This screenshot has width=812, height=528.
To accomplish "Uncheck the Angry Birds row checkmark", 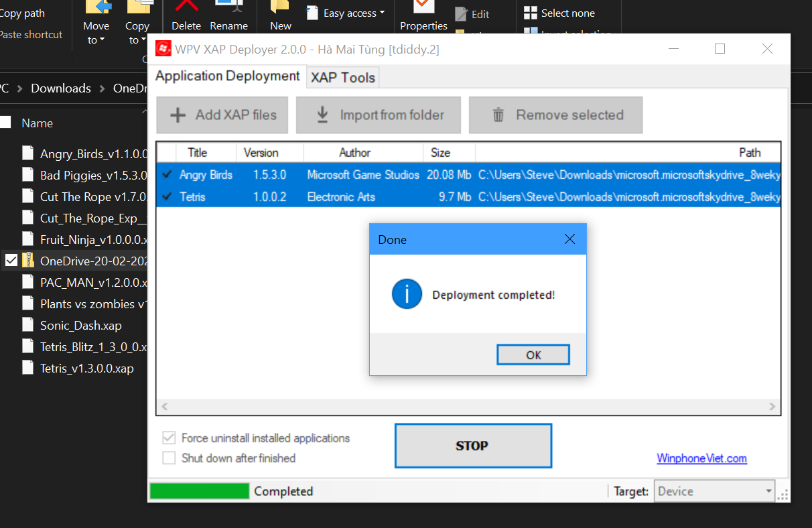I will pyautogui.click(x=167, y=175).
